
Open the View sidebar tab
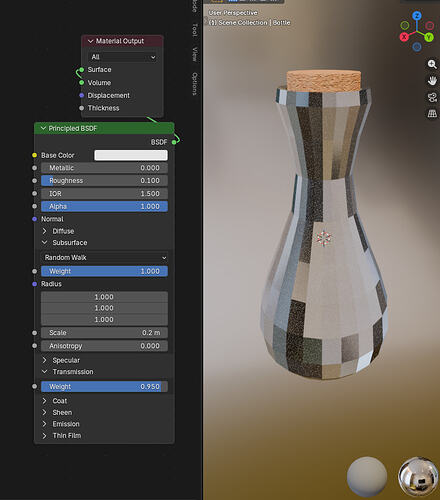(195, 54)
